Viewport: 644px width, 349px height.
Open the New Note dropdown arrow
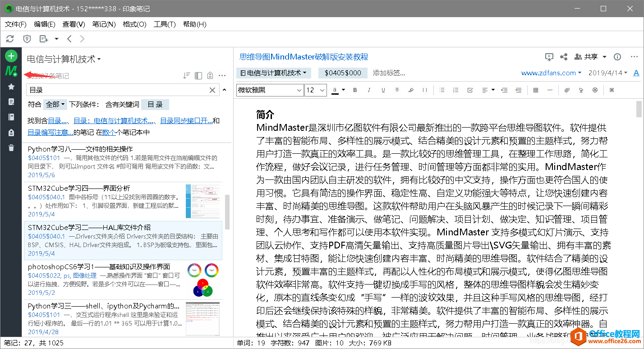pos(56,39)
